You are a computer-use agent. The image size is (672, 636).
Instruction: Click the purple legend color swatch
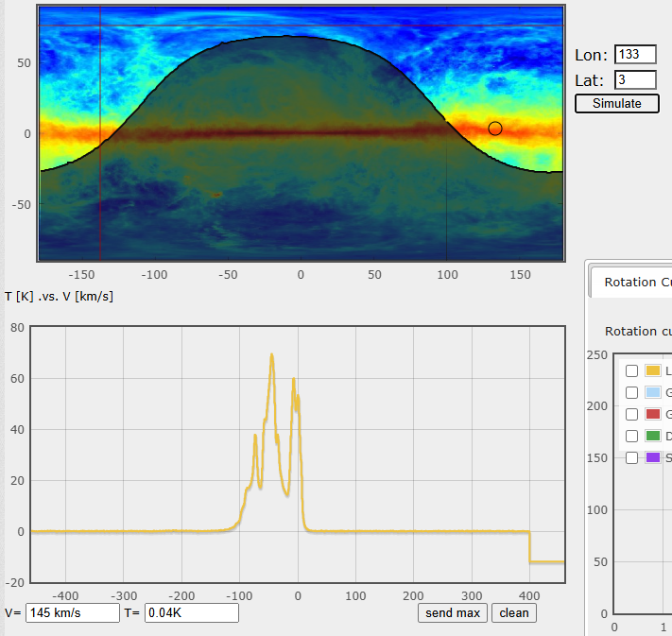(x=652, y=457)
